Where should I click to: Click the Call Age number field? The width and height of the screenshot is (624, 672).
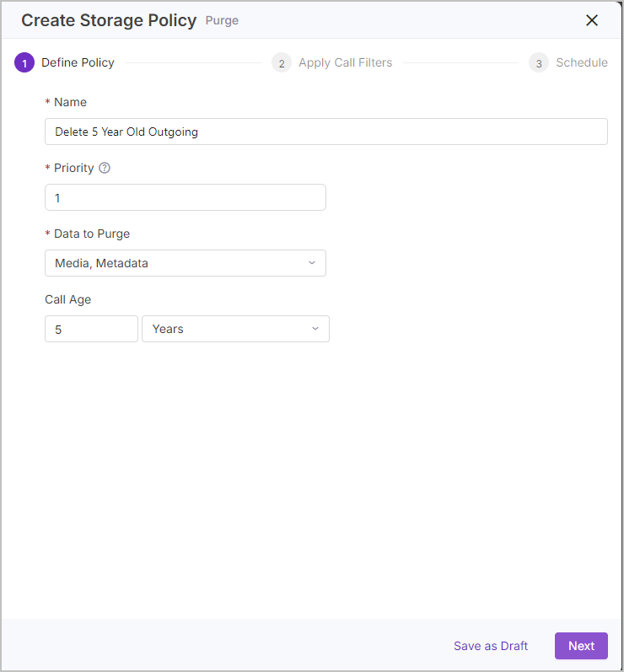click(91, 329)
